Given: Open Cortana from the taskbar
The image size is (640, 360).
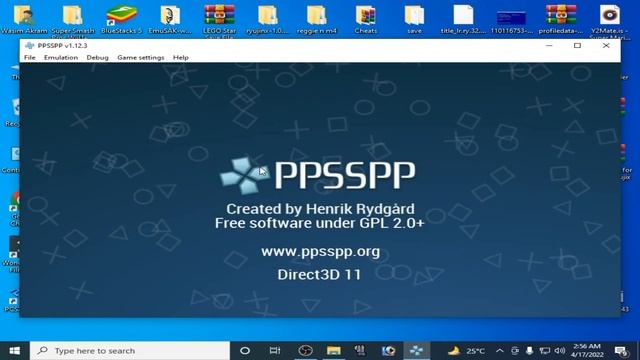Looking at the screenshot, I should coord(245,351).
